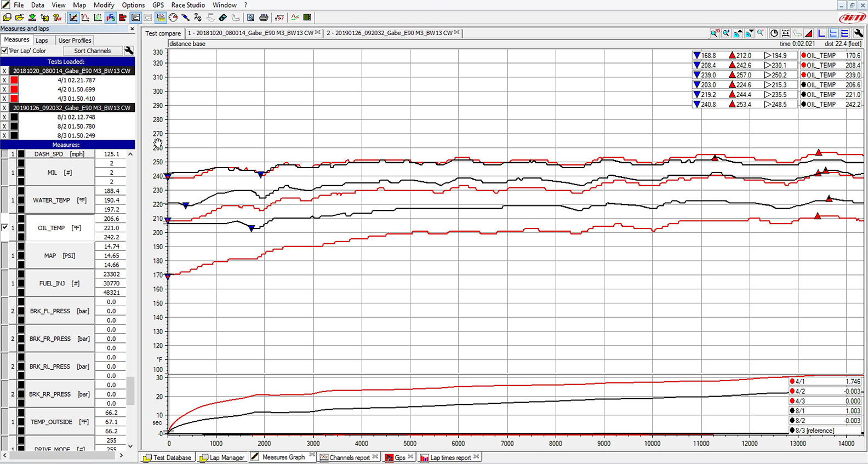Open the GPS menu
The image size is (868, 464).
pos(158,5)
